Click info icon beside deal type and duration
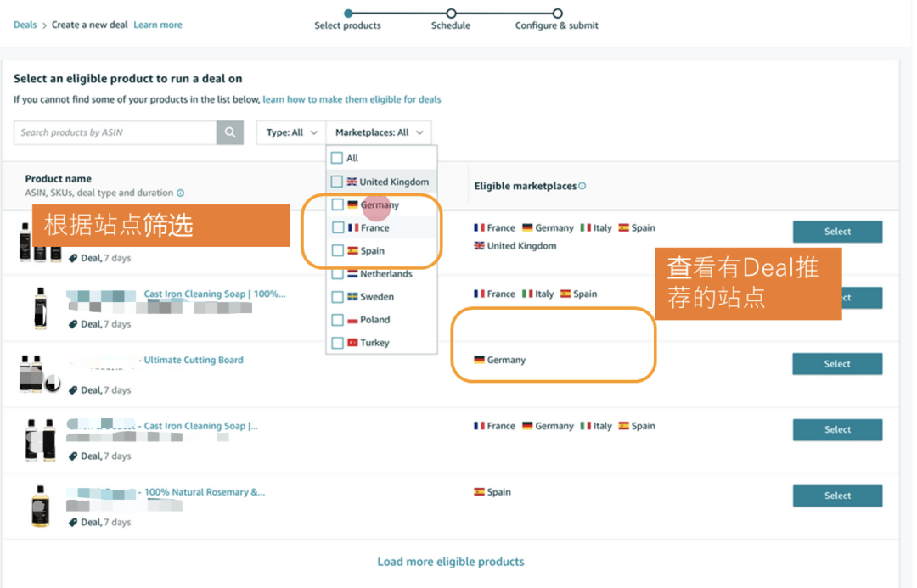Image resolution: width=917 pixels, height=588 pixels. pos(181,193)
